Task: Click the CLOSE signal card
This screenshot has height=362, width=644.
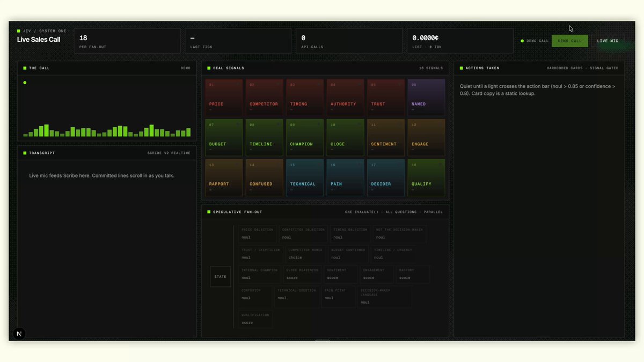Action: pos(345,137)
